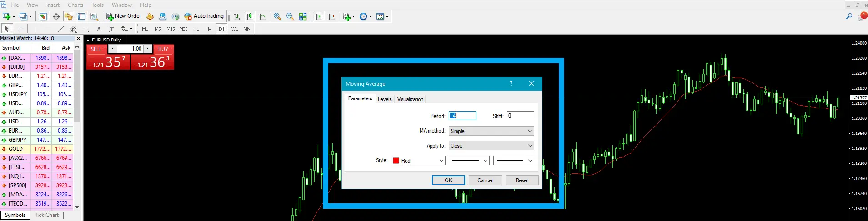Open the Indicators list dropdown
Viewport: 868px width, 221px height.
coord(353,16)
